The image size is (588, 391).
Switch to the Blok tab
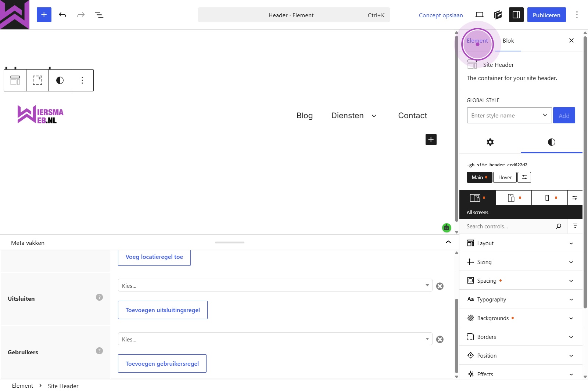508,40
